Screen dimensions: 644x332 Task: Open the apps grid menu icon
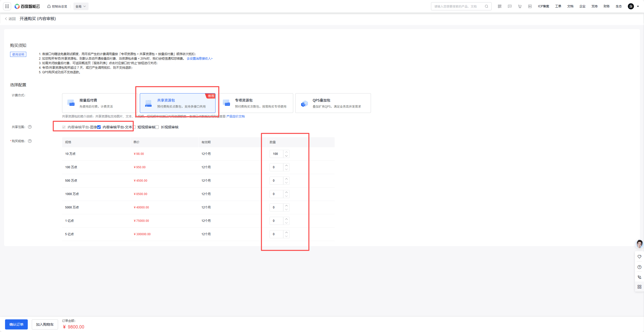(7, 6)
